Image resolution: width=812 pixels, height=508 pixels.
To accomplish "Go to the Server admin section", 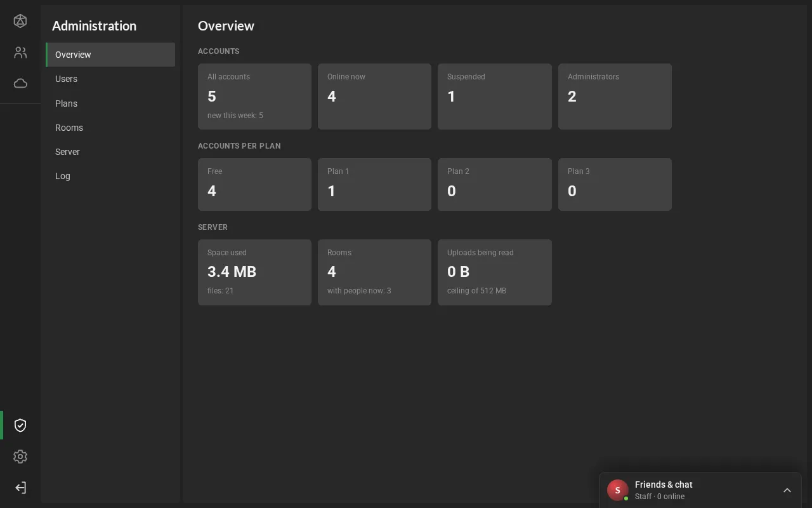I will 110,152.
